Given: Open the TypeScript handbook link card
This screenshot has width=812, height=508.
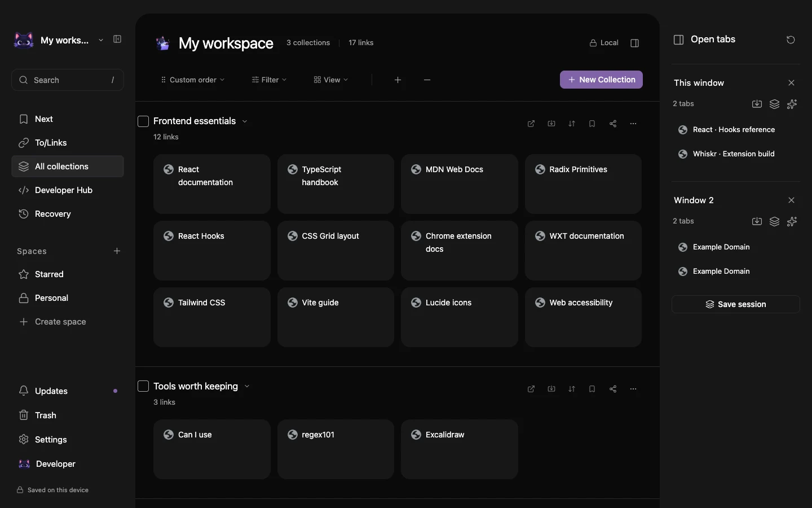Looking at the screenshot, I should pyautogui.click(x=336, y=184).
